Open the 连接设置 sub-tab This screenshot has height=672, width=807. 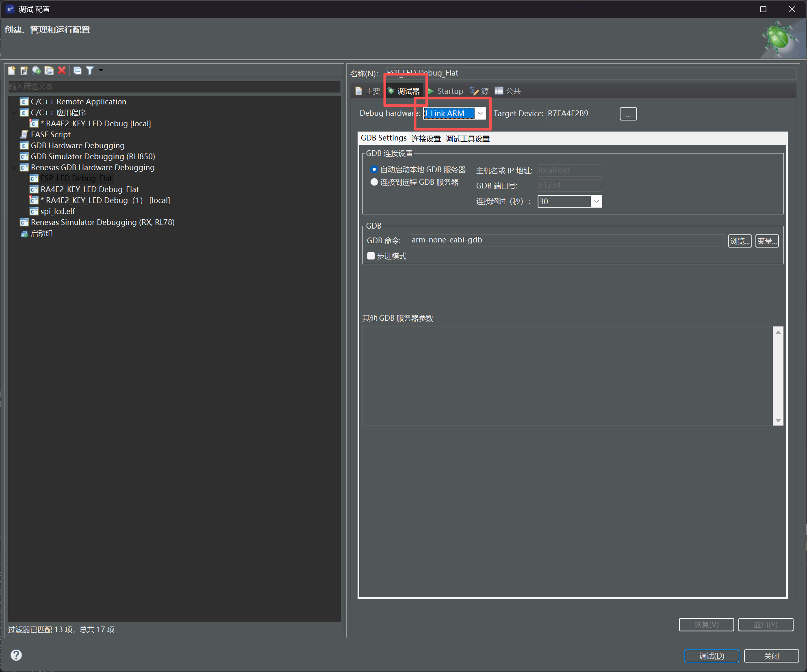pyautogui.click(x=426, y=138)
